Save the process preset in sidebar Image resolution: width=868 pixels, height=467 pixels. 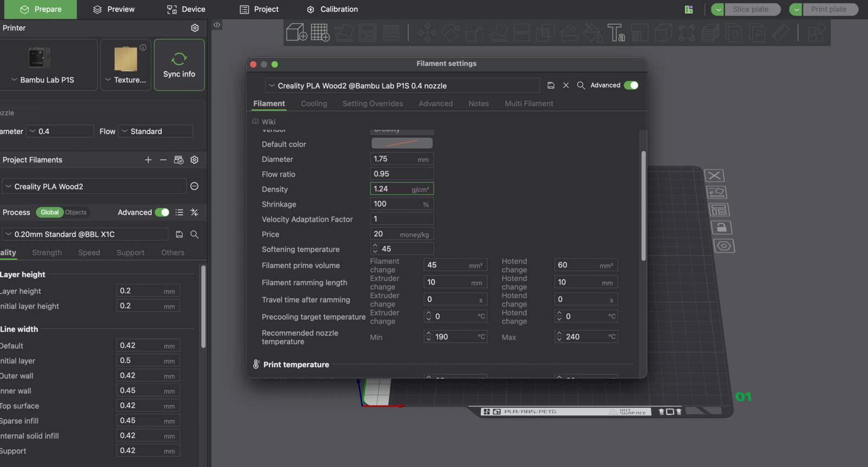tap(179, 234)
